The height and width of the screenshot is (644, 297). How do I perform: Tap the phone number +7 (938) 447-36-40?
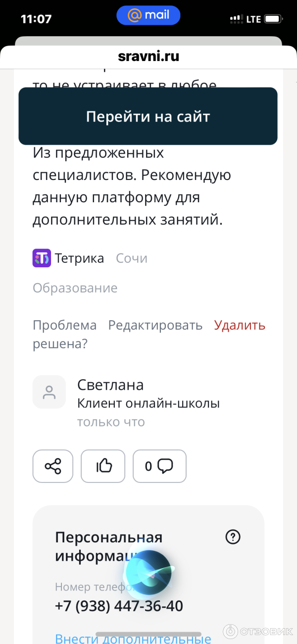coord(119,606)
